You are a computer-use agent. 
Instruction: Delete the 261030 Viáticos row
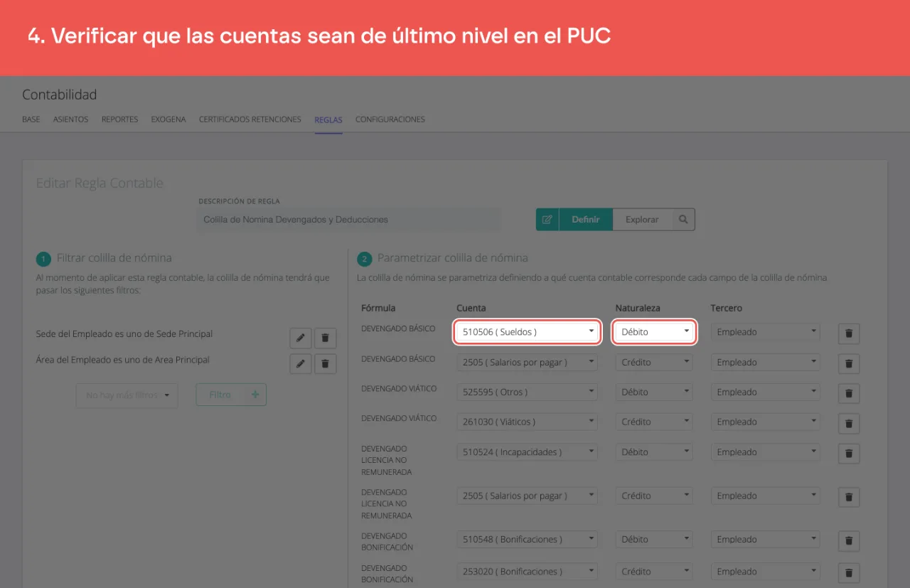849,423
